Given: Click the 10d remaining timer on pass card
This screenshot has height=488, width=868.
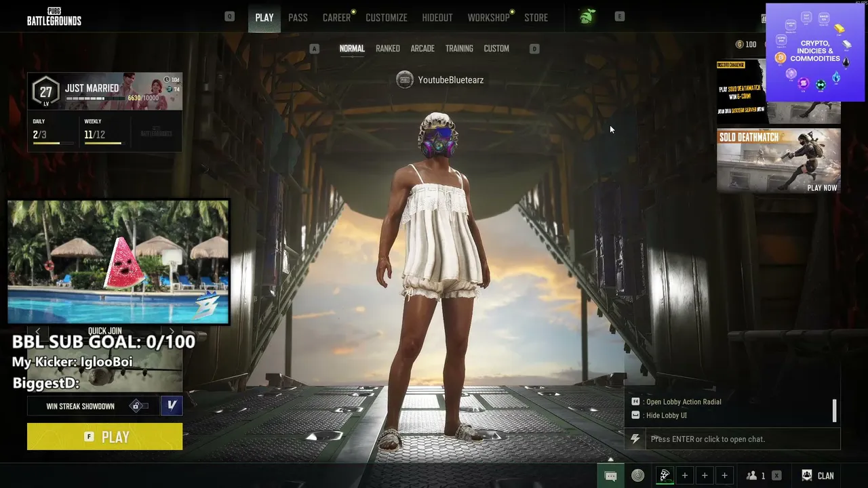Looking at the screenshot, I should pos(172,80).
